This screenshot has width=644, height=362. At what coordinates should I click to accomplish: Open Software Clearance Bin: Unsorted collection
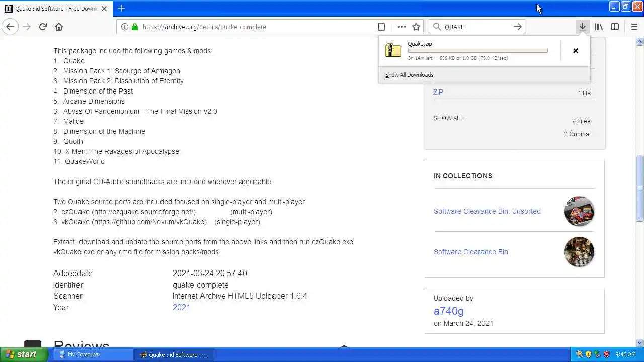487,211
